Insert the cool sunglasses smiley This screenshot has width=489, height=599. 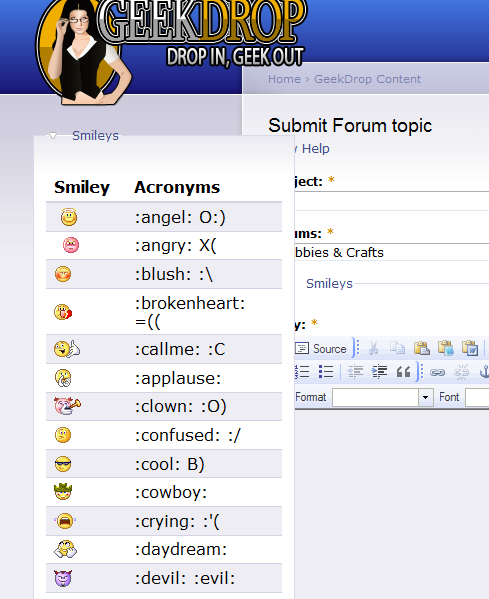click(x=63, y=464)
